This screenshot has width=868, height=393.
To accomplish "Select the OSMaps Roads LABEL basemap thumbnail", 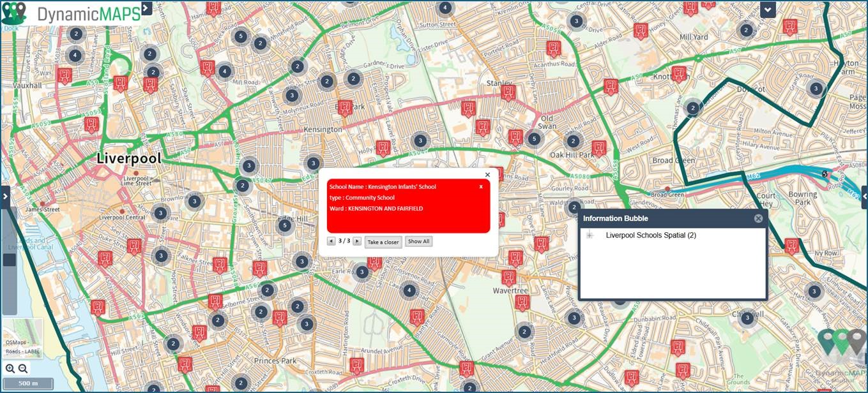I will (22, 337).
